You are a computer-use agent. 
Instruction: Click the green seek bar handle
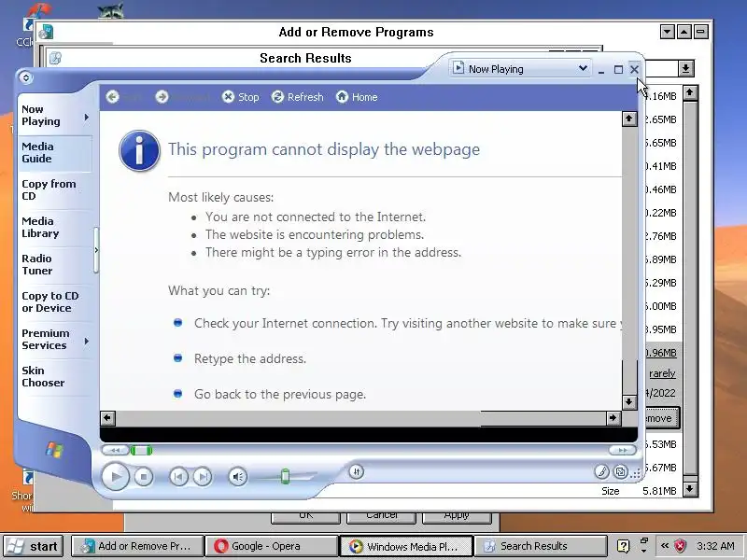tap(141, 450)
